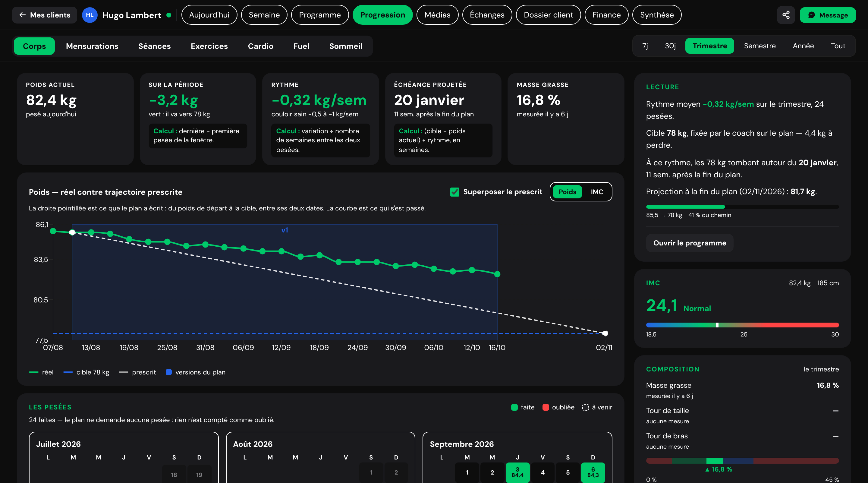The image size is (868, 483).
Task: Select 3 September weigh-in 84,4
Action: pos(517,472)
